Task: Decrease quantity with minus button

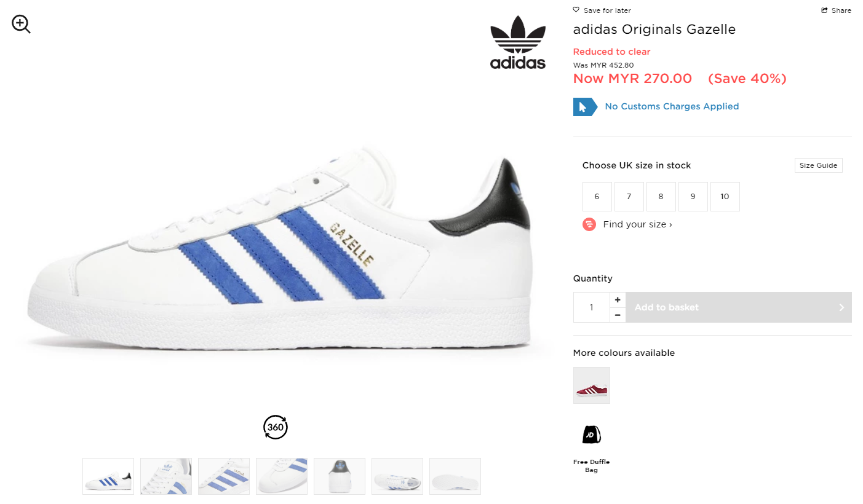Action: pos(618,315)
